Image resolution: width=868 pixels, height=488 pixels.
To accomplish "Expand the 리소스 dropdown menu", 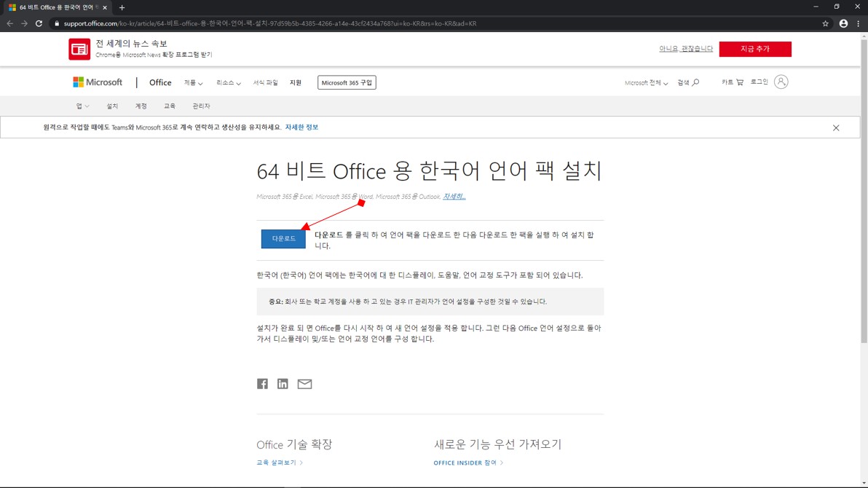I will (x=228, y=82).
